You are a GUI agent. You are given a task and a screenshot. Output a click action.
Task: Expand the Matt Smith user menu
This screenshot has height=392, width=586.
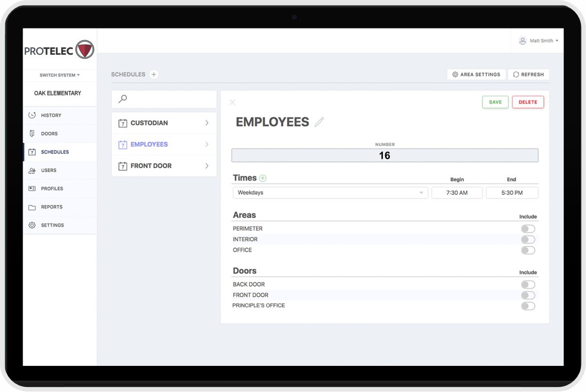click(x=538, y=41)
